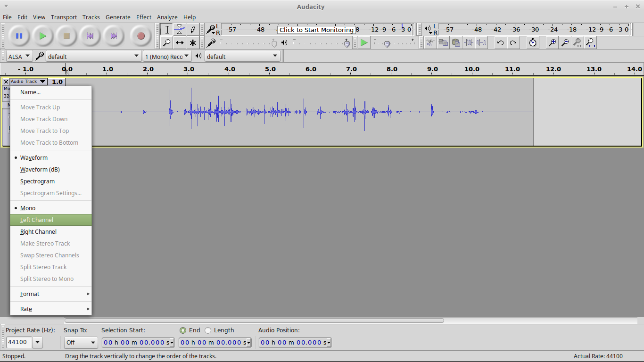The width and height of the screenshot is (644, 362).
Task: Click the Selection Start time field
Action: [136, 343]
